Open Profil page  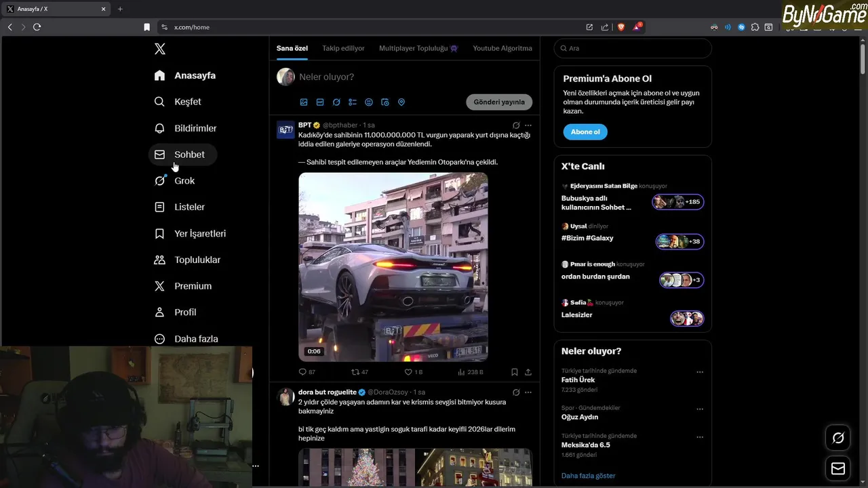[x=176, y=312]
